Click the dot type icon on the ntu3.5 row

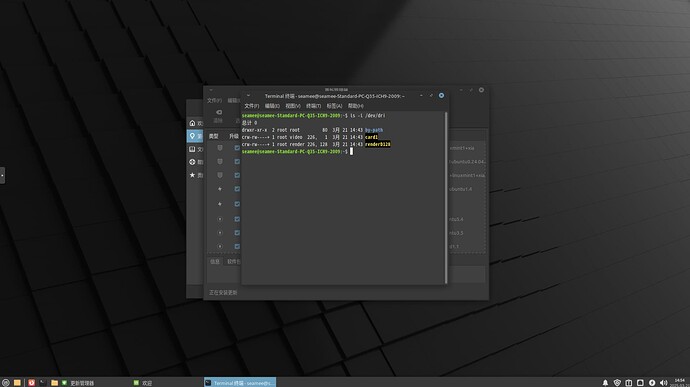pyautogui.click(x=220, y=232)
